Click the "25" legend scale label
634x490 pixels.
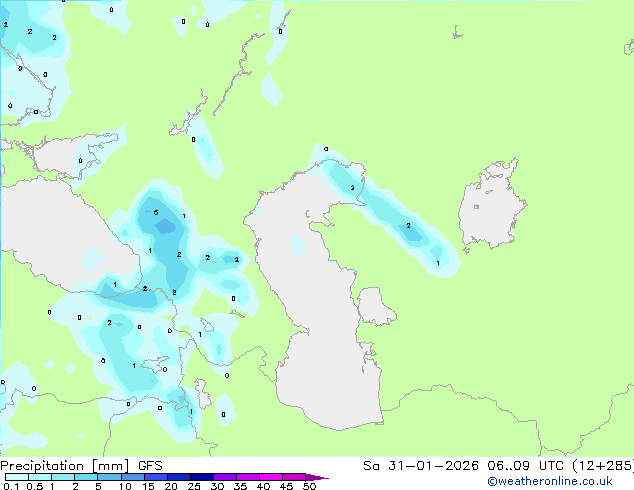coord(194,486)
